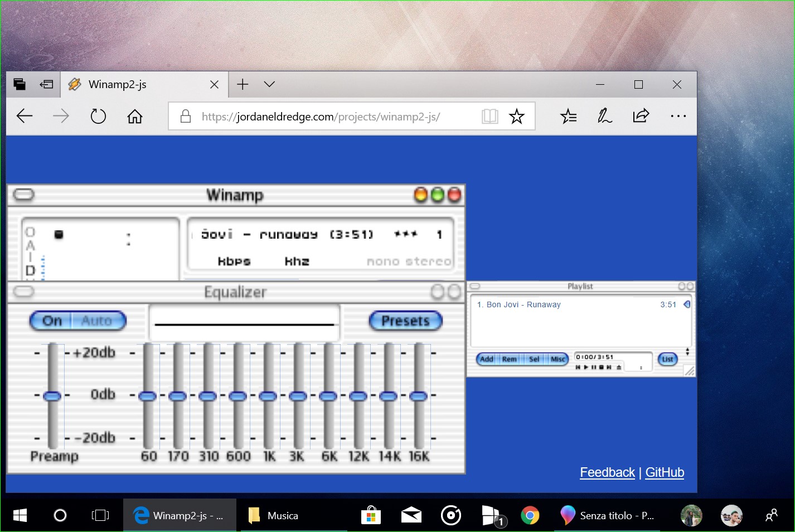Viewport: 795px width, 532px height.
Task: Select Bon Jovi - Runaway in the playlist
Action: pyautogui.click(x=576, y=304)
